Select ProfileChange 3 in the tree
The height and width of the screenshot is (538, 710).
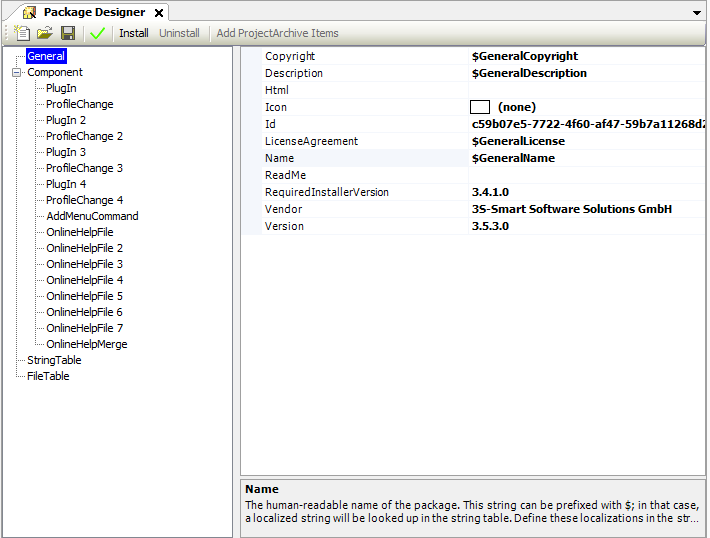84,168
